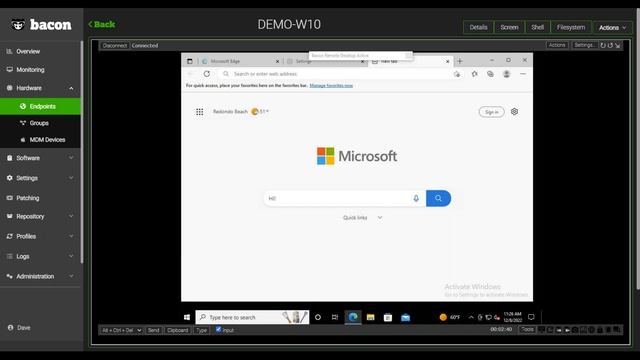The height and width of the screenshot is (360, 640).
Task: Open the apps grid icon on new tab page
Action: 200,112
